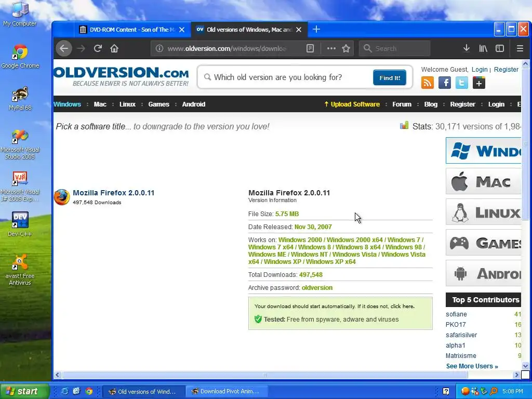Open My Computer desktop icon

click(20, 14)
